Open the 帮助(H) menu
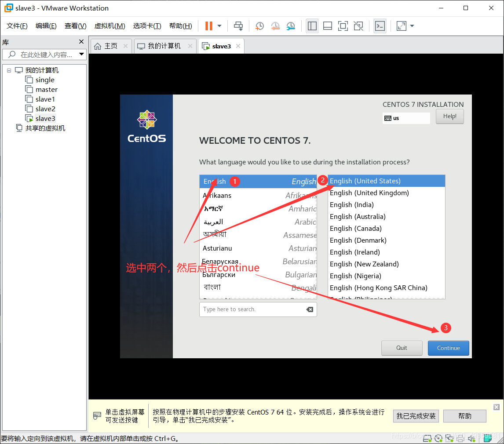The image size is (504, 444). pyautogui.click(x=181, y=25)
